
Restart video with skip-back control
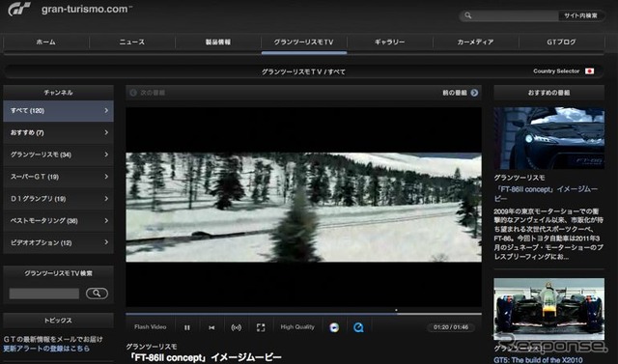pyautogui.click(x=211, y=327)
